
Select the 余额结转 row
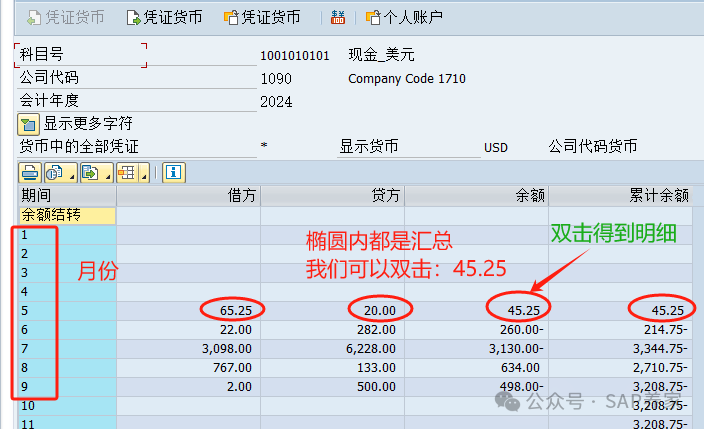[67, 216]
